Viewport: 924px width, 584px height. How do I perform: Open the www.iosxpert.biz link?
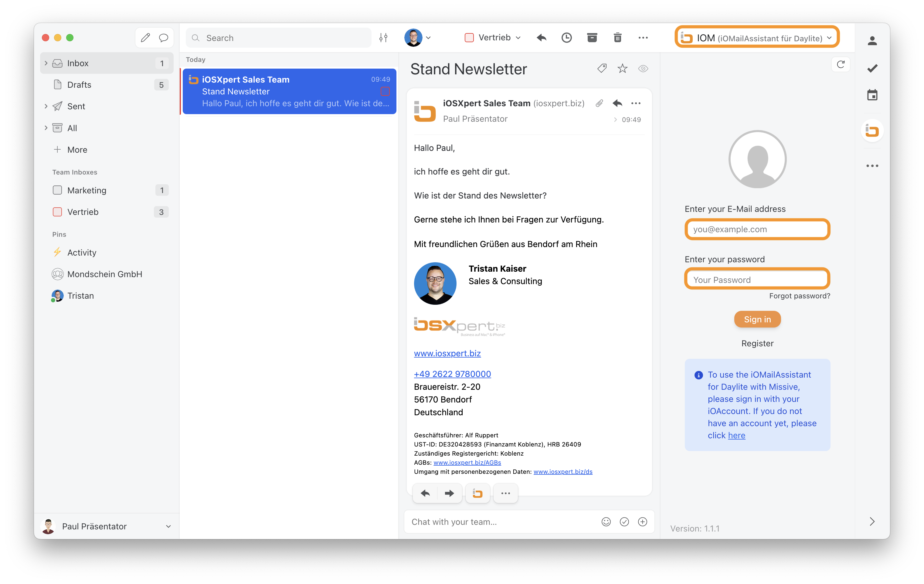point(447,353)
